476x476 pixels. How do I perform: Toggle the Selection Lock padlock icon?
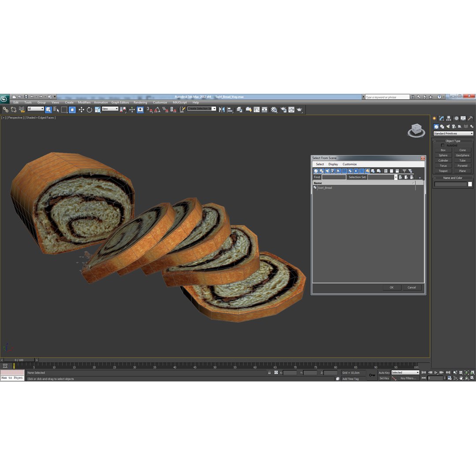pyautogui.click(x=269, y=372)
